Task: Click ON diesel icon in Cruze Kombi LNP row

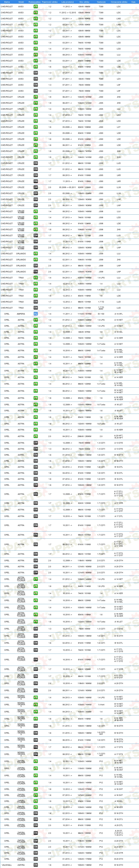Action: coord(36,248)
